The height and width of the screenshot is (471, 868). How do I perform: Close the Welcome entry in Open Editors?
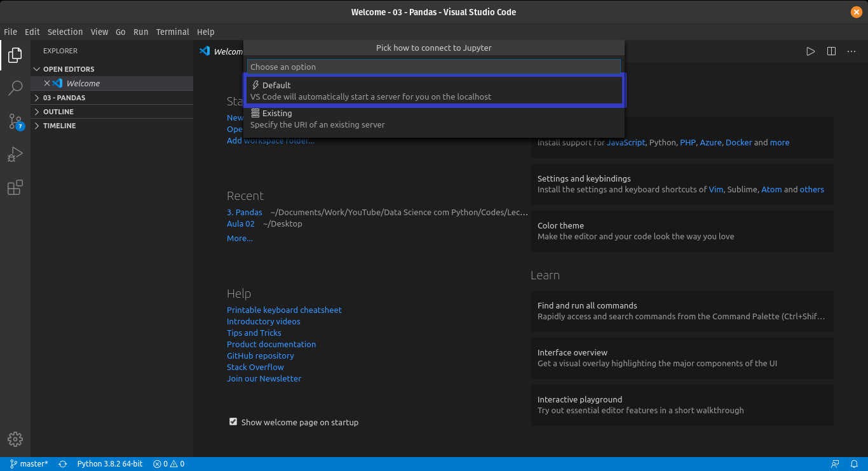(47, 83)
